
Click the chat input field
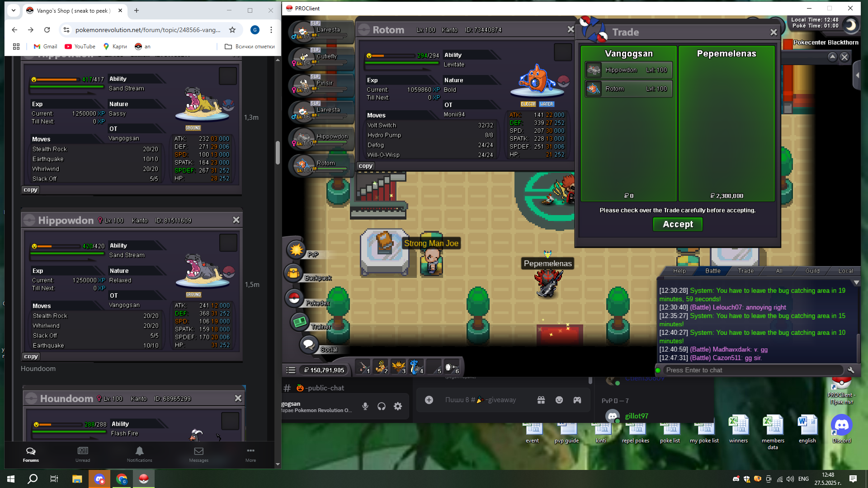[753, 370]
